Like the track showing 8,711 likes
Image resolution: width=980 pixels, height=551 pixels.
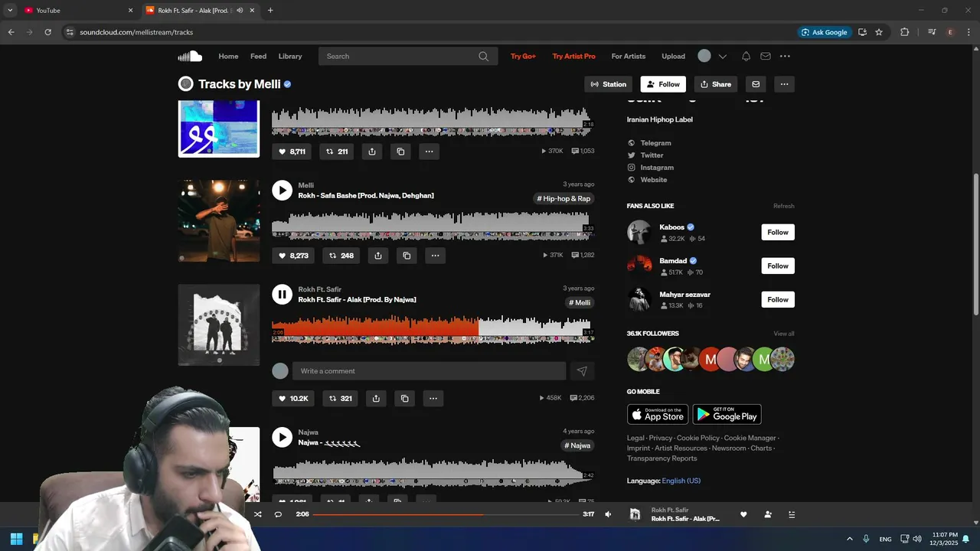292,152
